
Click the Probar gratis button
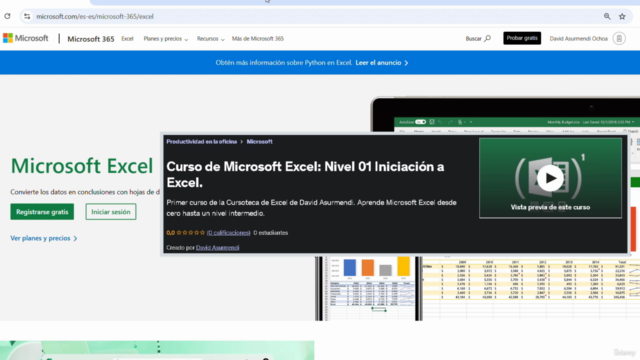(522, 38)
